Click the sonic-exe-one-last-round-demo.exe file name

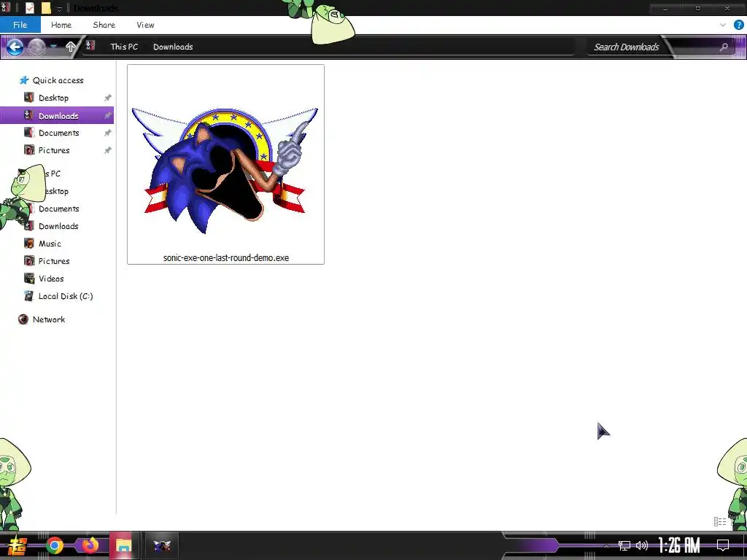[x=226, y=257]
